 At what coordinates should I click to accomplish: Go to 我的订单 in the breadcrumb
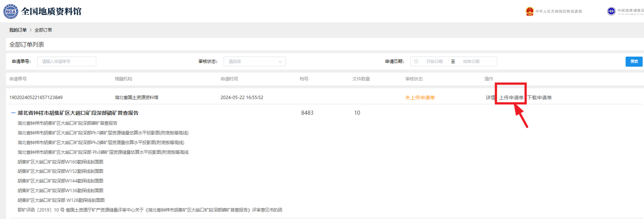(x=18, y=30)
